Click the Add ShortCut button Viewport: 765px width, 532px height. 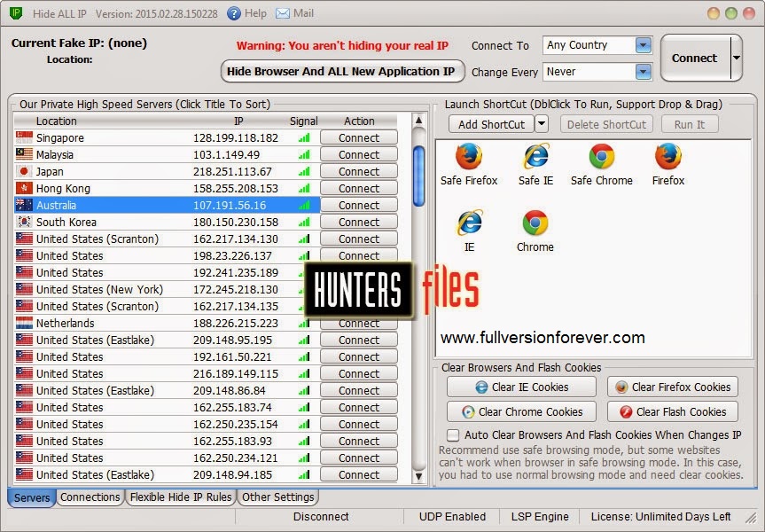tap(491, 124)
